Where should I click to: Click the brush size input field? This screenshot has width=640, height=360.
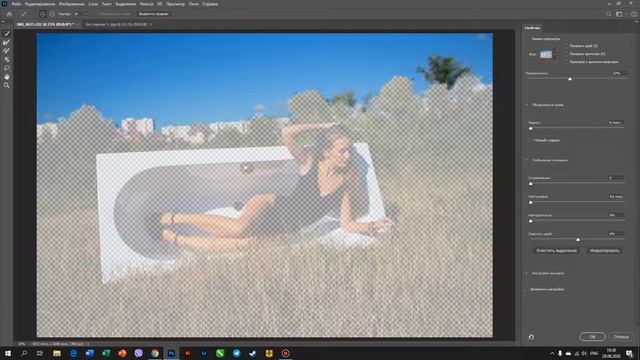78,14
